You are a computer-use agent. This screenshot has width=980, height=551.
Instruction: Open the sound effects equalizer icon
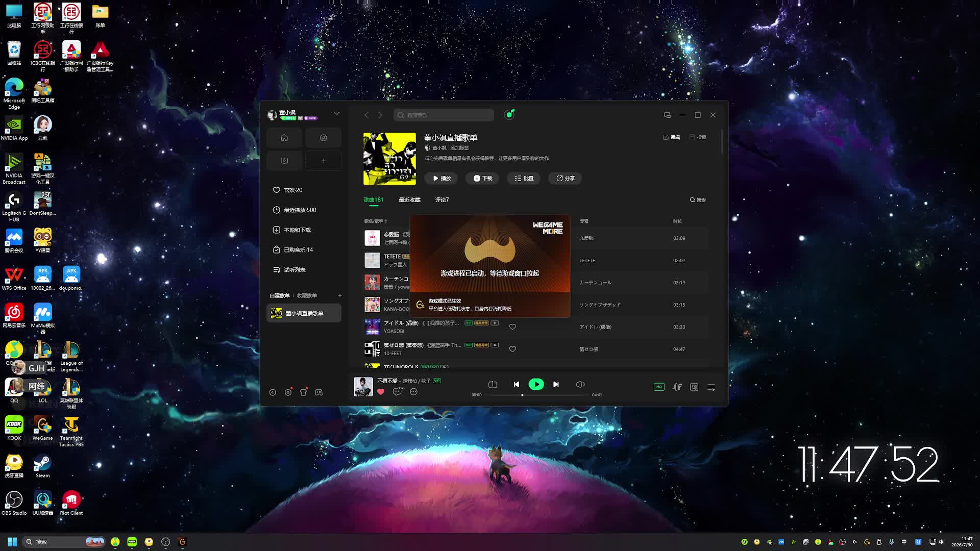(677, 387)
